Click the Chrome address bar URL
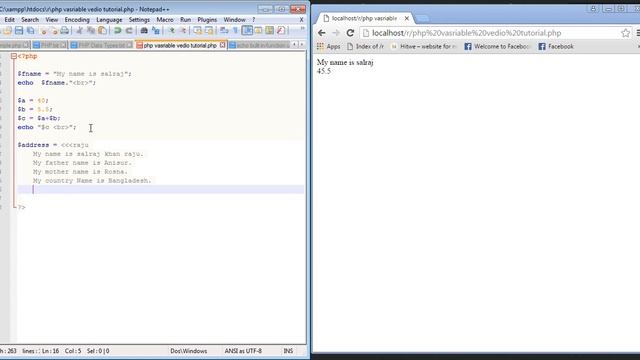Viewport: 640px width, 360px height. (467, 33)
